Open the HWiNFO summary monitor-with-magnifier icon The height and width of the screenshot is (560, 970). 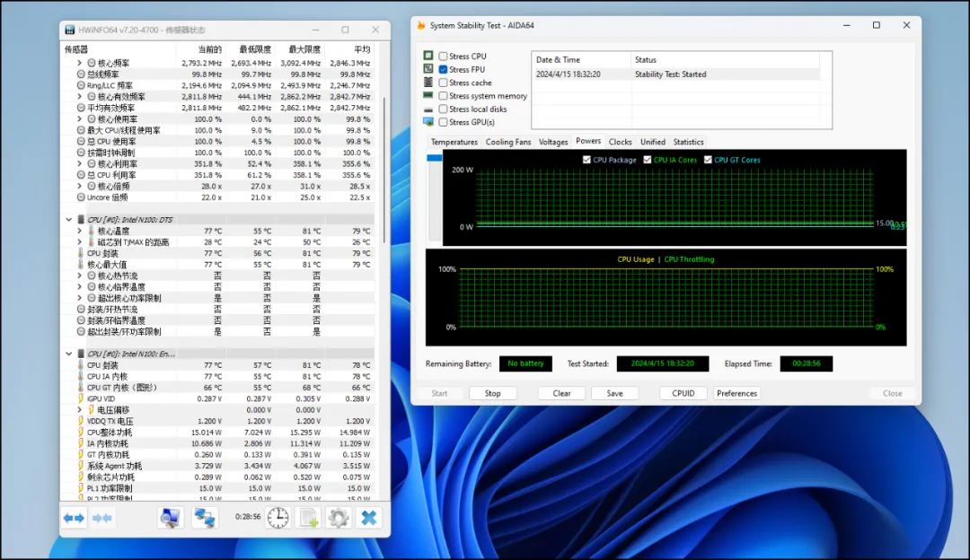pyautogui.click(x=170, y=518)
